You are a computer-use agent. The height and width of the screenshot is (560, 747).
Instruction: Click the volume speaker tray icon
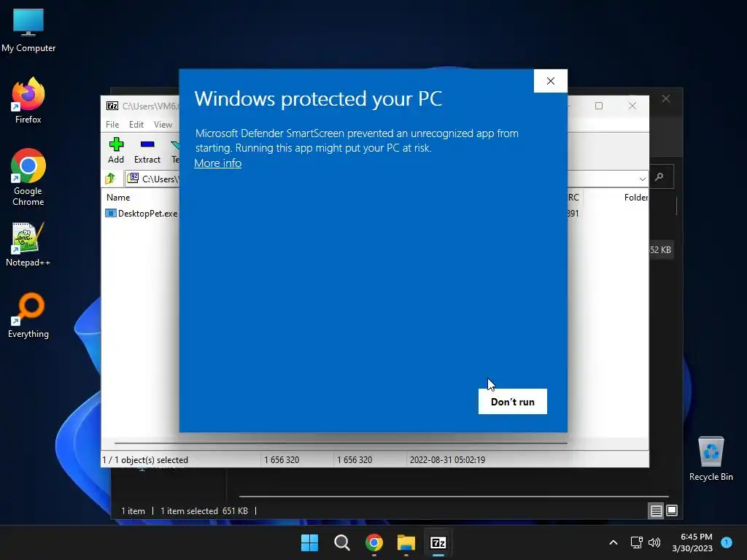point(654,542)
